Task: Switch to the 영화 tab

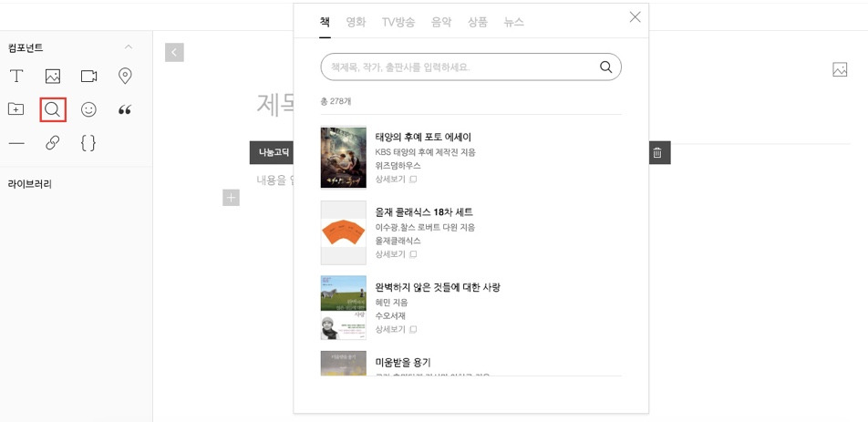Action: coord(356,22)
